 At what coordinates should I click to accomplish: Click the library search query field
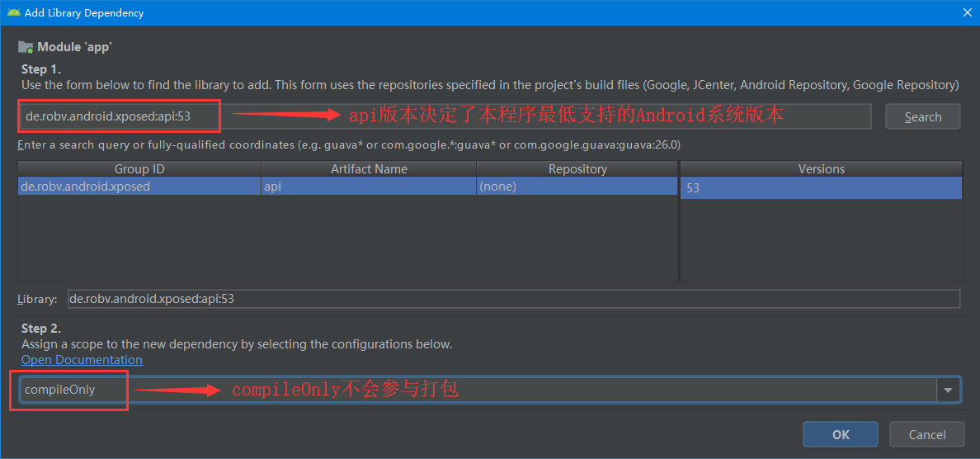coord(445,116)
